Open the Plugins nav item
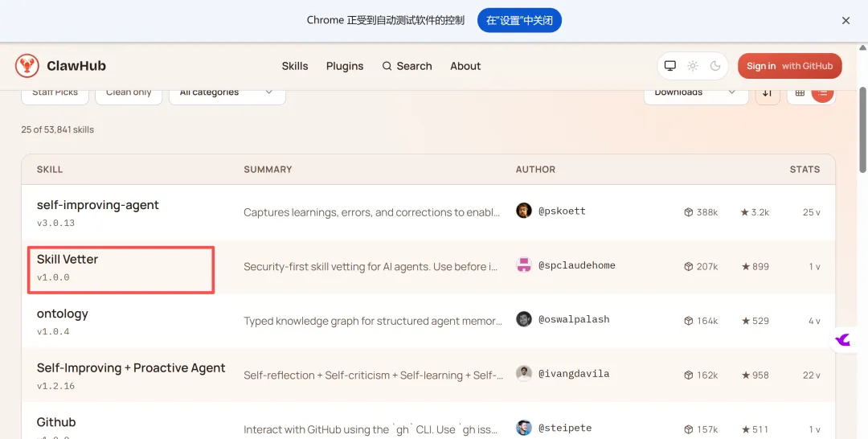 345,66
